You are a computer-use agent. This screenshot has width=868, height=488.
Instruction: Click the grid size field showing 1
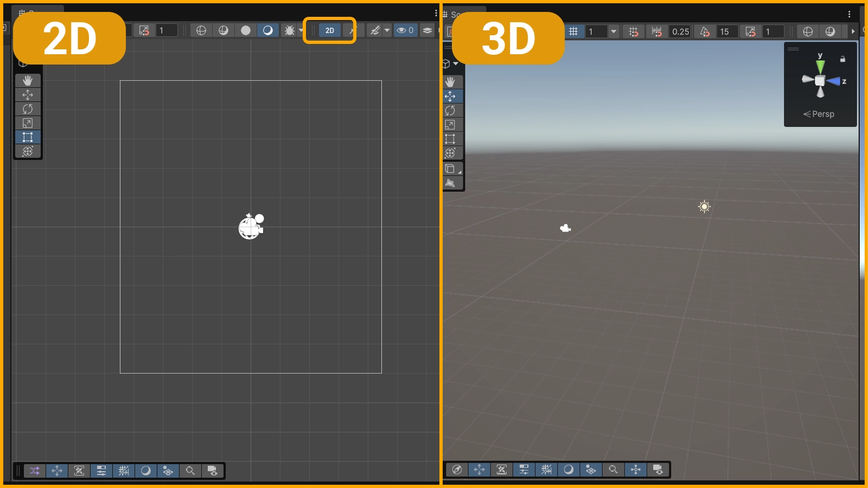597,31
